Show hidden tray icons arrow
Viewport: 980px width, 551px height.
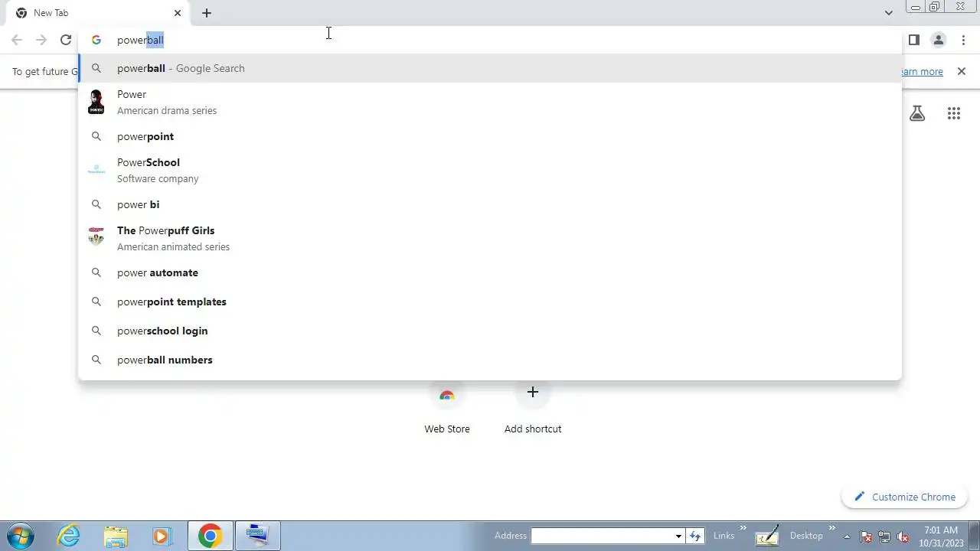tap(847, 536)
